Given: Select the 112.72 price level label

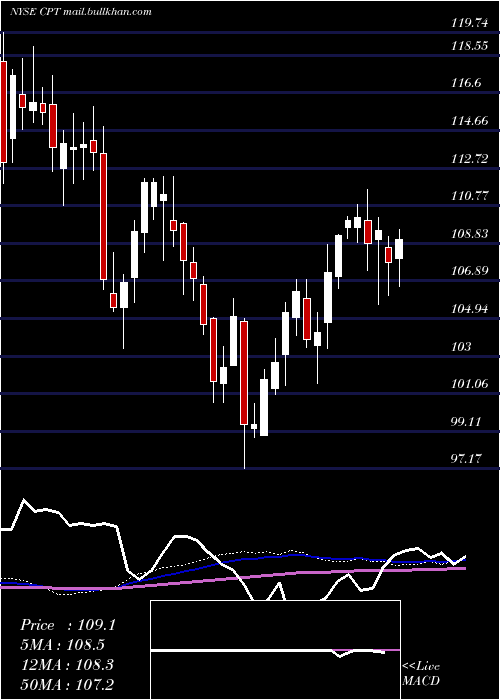Looking at the screenshot, I should point(469,158).
